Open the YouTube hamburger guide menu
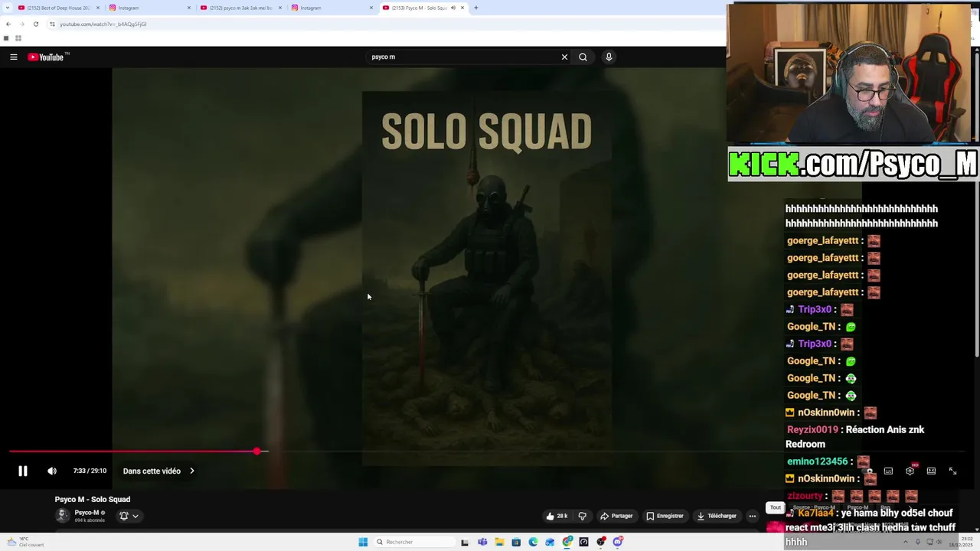980x551 pixels. coord(14,57)
